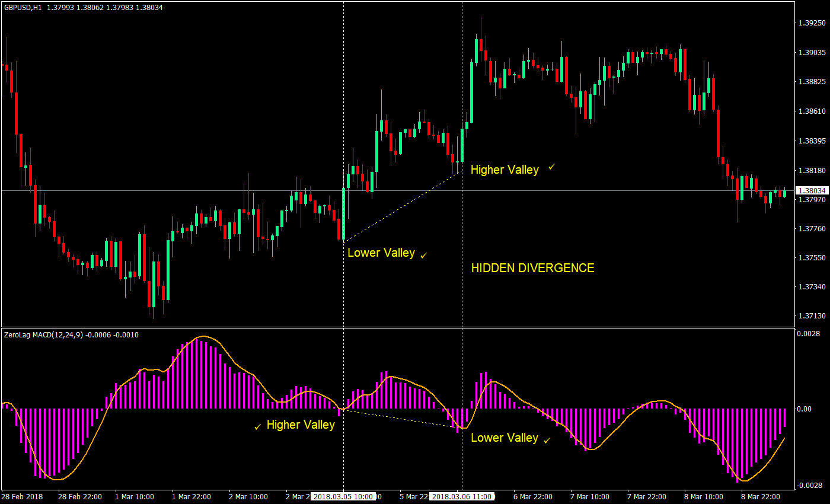The image size is (830, 504).
Task: Click the 8 Mar 22:00 time label
Action: tap(761, 497)
